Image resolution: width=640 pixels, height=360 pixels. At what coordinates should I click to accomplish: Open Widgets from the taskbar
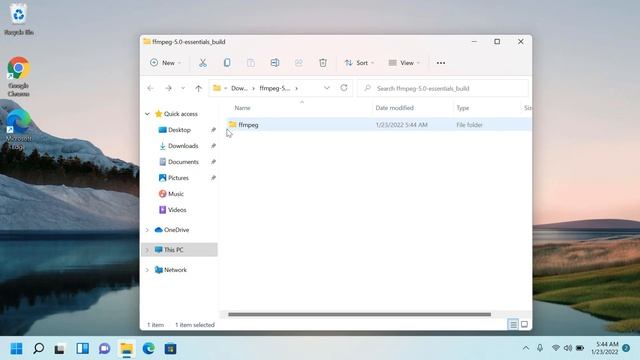tap(82, 349)
